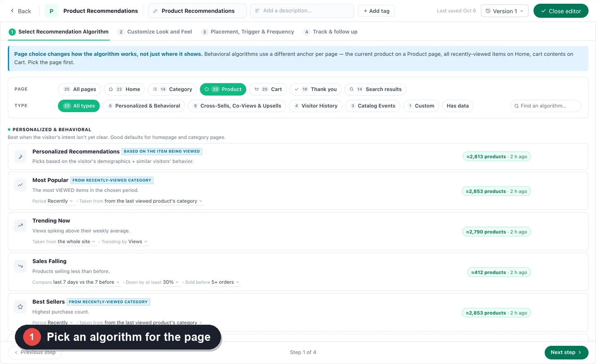596x364 pixels.
Task: Open Track & follow up step
Action: pyautogui.click(x=330, y=32)
